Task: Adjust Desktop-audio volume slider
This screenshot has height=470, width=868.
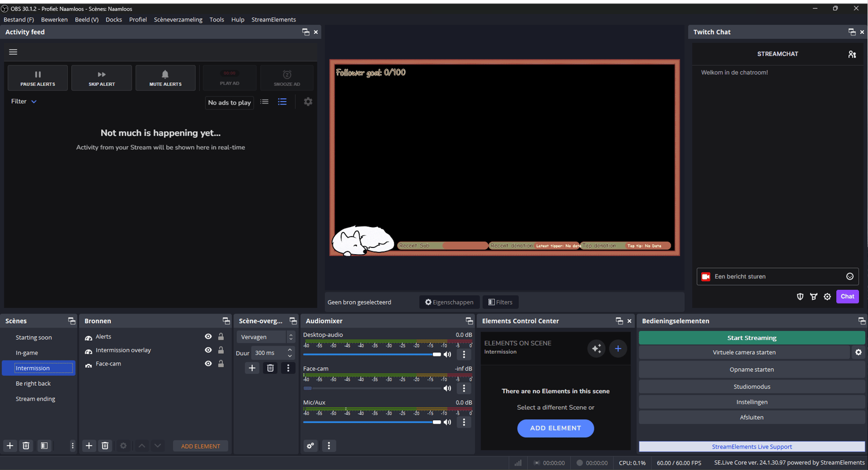Action: coord(372,355)
